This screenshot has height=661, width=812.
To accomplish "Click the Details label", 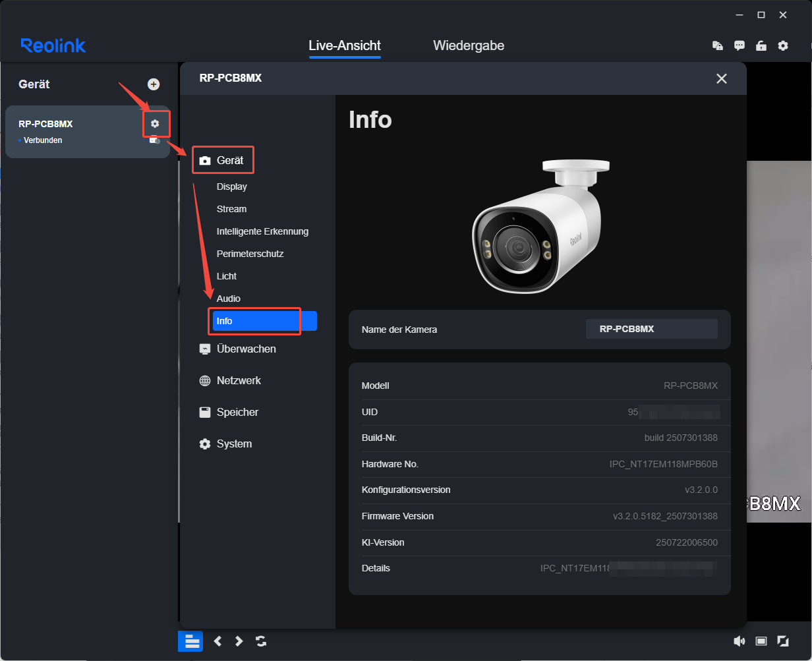I will [x=376, y=568].
